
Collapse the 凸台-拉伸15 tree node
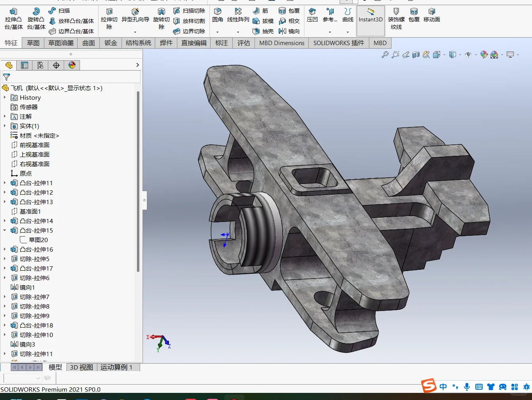(x=5, y=230)
